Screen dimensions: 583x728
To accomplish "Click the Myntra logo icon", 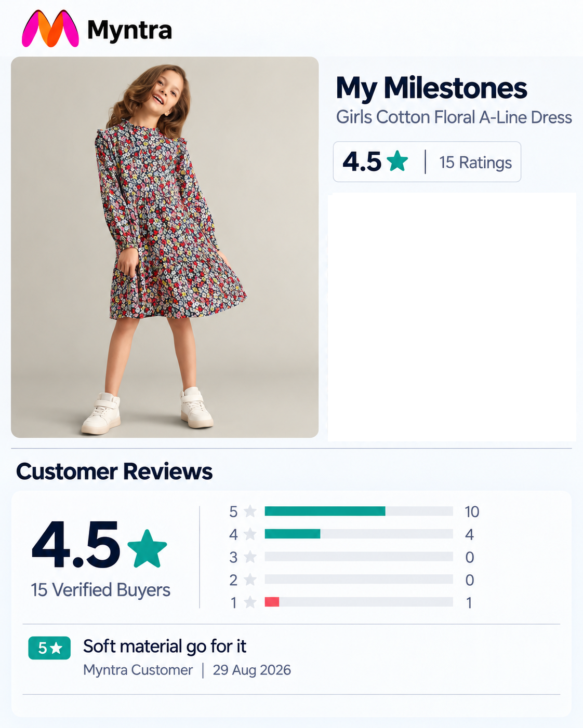I will pyautogui.click(x=50, y=29).
